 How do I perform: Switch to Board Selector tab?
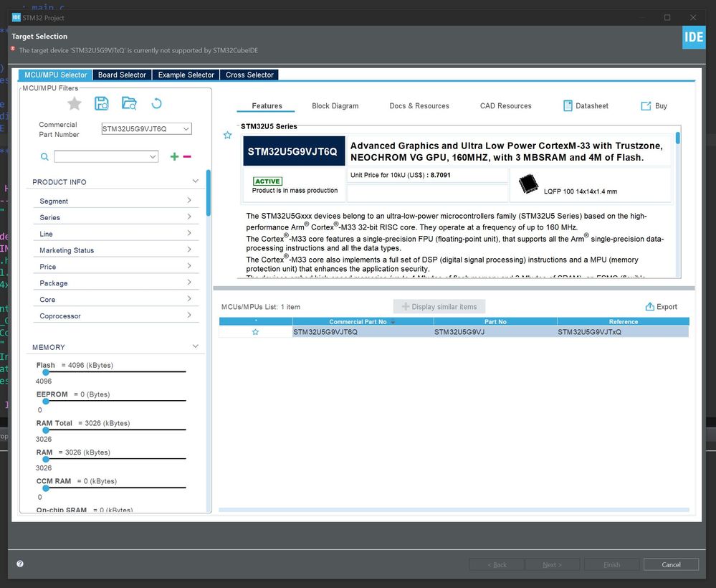(122, 75)
